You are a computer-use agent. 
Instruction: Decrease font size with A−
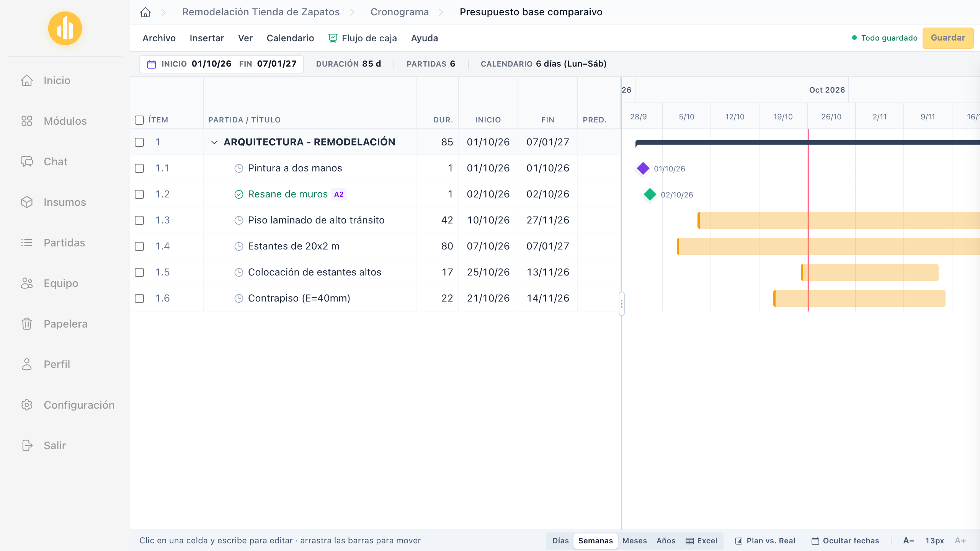908,541
